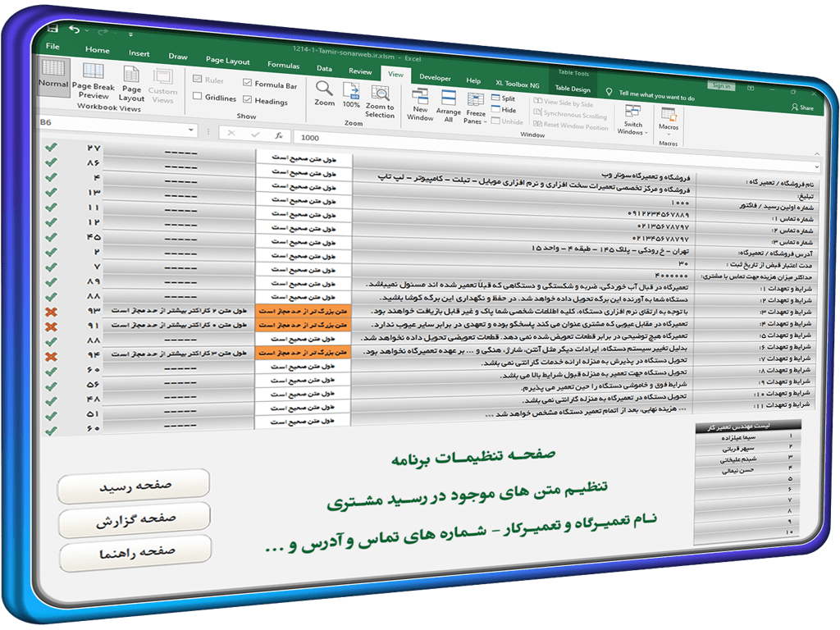The width and height of the screenshot is (840, 630).
Task: Open the Data tab
Action: coord(324,69)
